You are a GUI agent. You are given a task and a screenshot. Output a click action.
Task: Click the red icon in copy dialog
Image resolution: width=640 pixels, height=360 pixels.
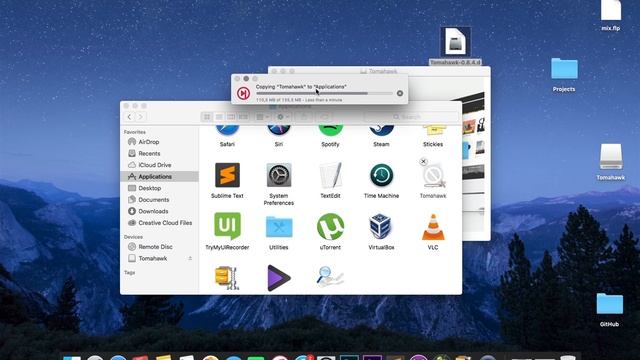(244, 93)
